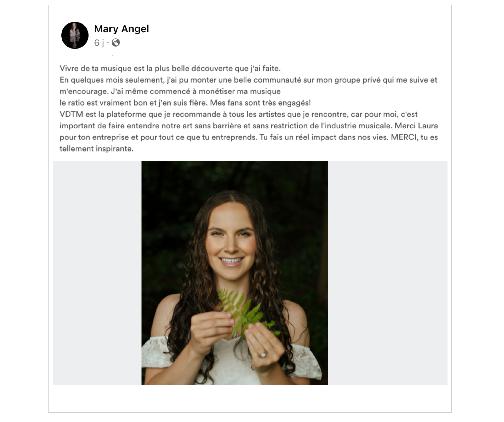Image resolution: width=504 pixels, height=422 pixels.
Task: Click the words 'Merci Laura' in post
Action: (416, 126)
